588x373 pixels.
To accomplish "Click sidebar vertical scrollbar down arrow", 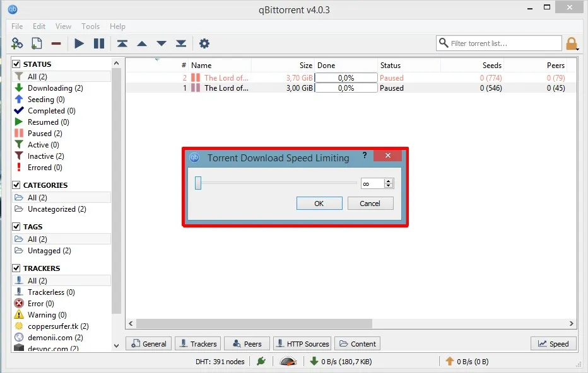I will (x=116, y=346).
